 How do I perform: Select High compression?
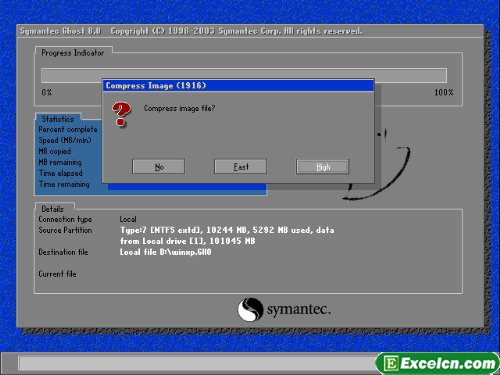(322, 166)
